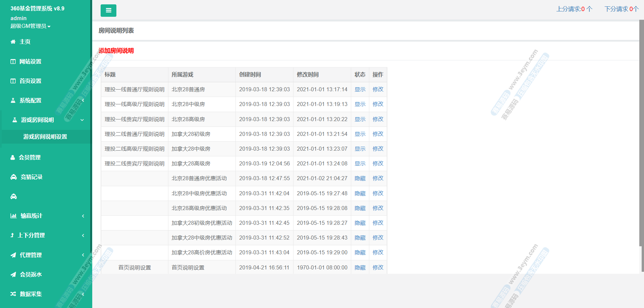
Task: Open the 首页设置 menu item
Action: click(x=30, y=81)
